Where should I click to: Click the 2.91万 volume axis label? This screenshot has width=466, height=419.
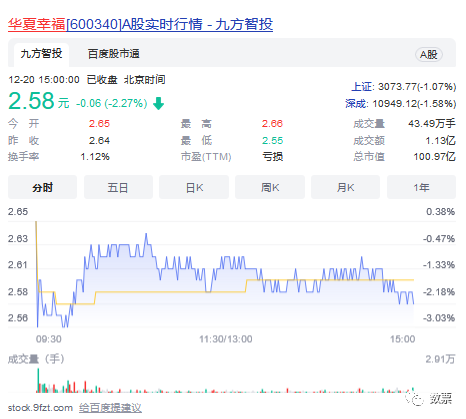(440, 359)
